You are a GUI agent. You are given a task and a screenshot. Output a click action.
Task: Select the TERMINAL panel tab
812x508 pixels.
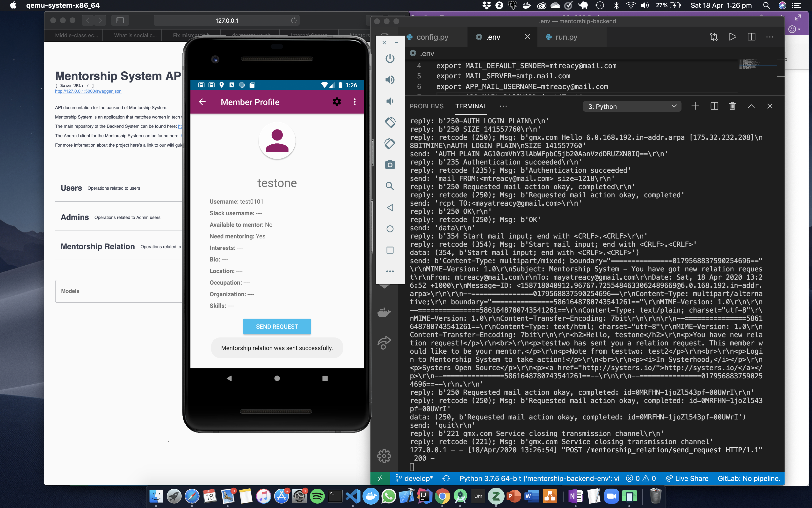tap(471, 106)
